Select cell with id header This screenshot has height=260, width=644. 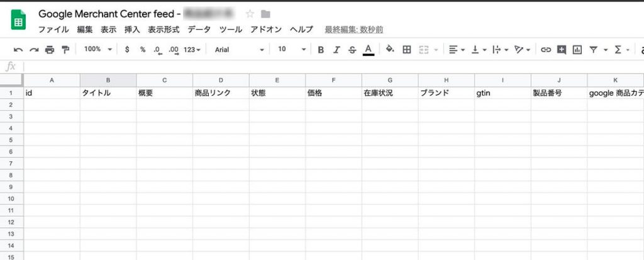52,93
